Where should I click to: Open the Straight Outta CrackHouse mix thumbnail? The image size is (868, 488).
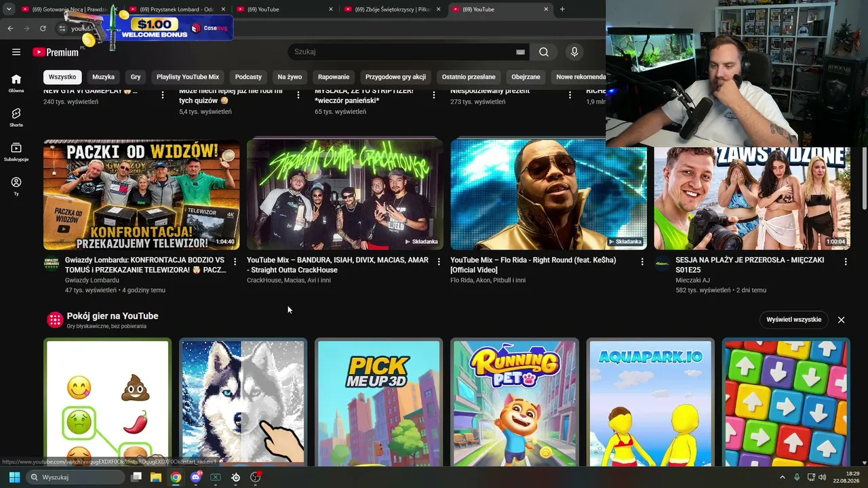coord(345,195)
